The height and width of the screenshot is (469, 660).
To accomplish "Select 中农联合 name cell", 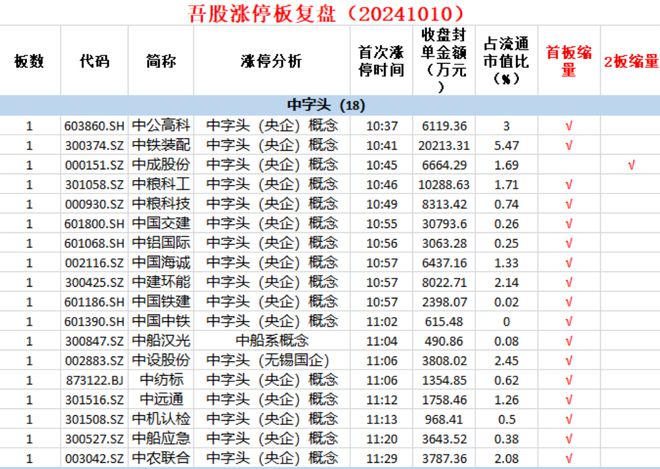I will (x=161, y=458).
